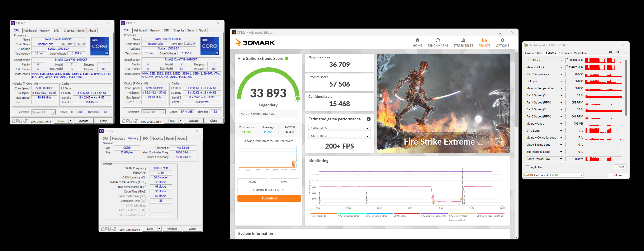Click the GPU-Z sensors vertical scrollbar
The image size is (644, 251).
click(x=626, y=87)
